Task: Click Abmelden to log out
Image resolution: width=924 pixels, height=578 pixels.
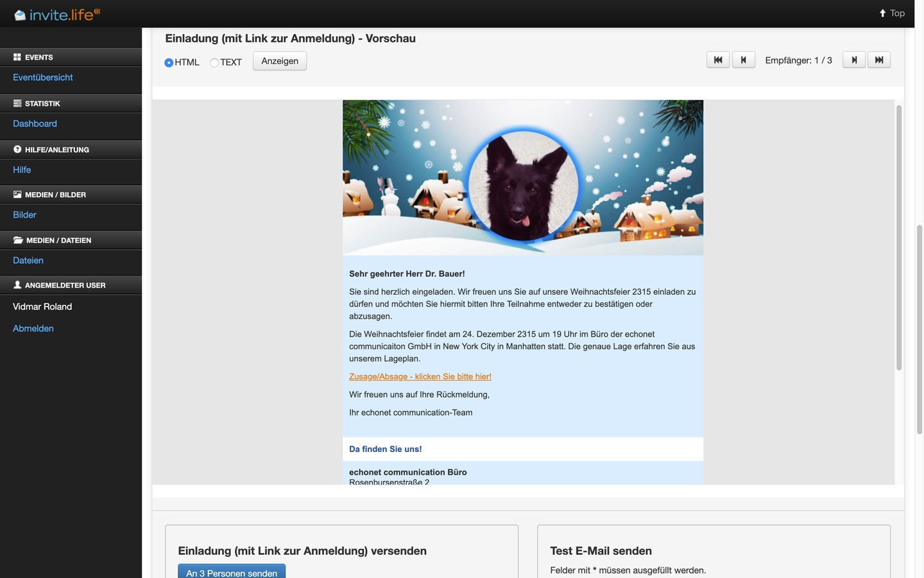Action: (33, 328)
